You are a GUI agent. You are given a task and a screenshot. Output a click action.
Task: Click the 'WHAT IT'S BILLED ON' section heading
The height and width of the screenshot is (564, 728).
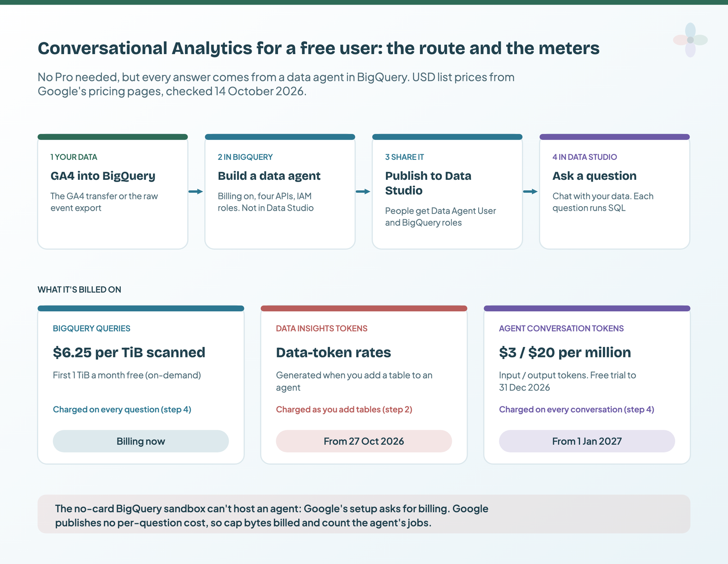[x=79, y=290]
